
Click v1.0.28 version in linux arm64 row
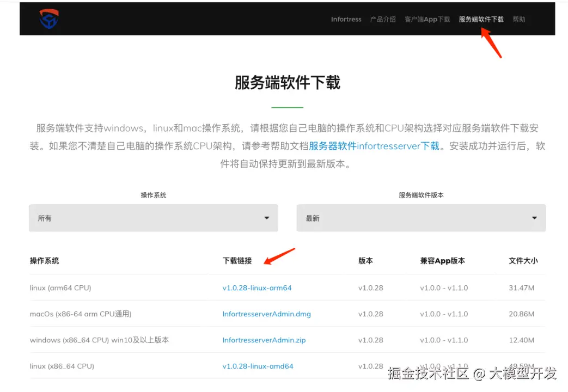(370, 288)
